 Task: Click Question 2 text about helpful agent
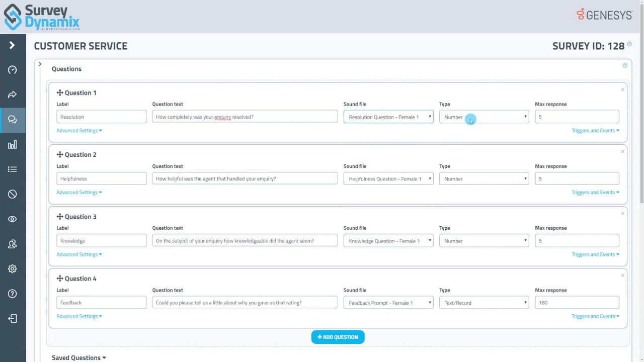pos(245,178)
